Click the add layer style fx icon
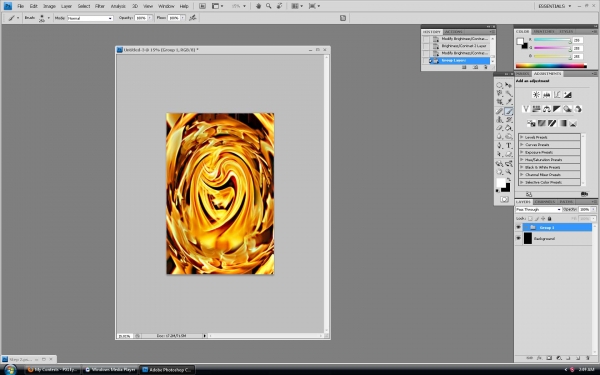The width and height of the screenshot is (600, 375). [x=539, y=358]
